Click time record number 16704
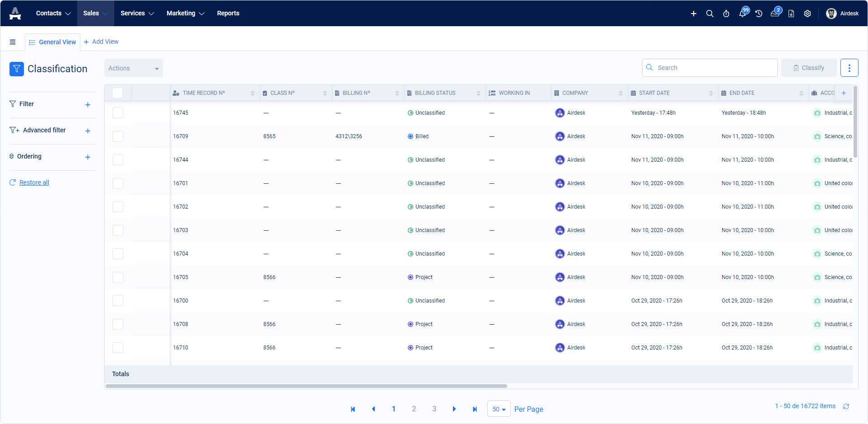This screenshot has width=868, height=424. click(181, 254)
